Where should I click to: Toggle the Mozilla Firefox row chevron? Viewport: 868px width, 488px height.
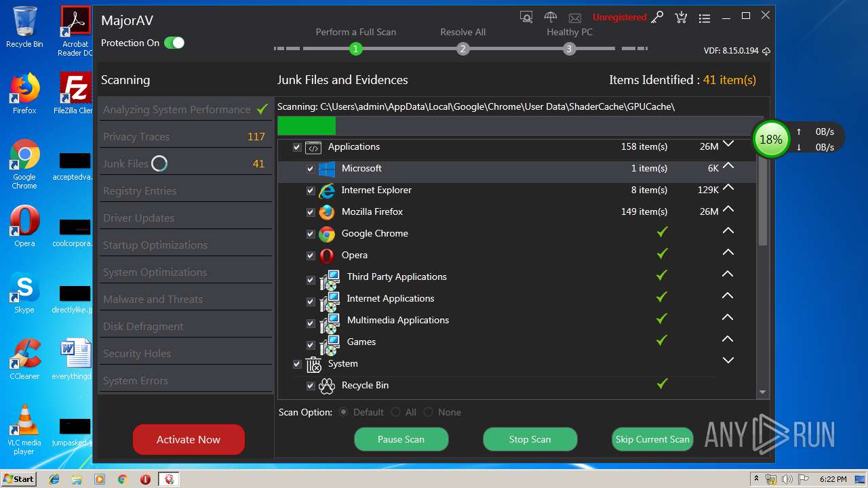pos(728,209)
